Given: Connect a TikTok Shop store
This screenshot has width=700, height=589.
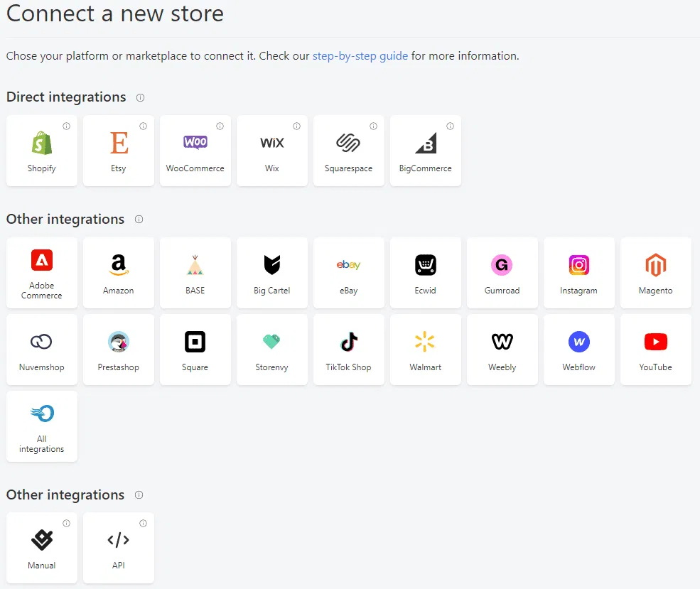Looking at the screenshot, I should coord(348,350).
